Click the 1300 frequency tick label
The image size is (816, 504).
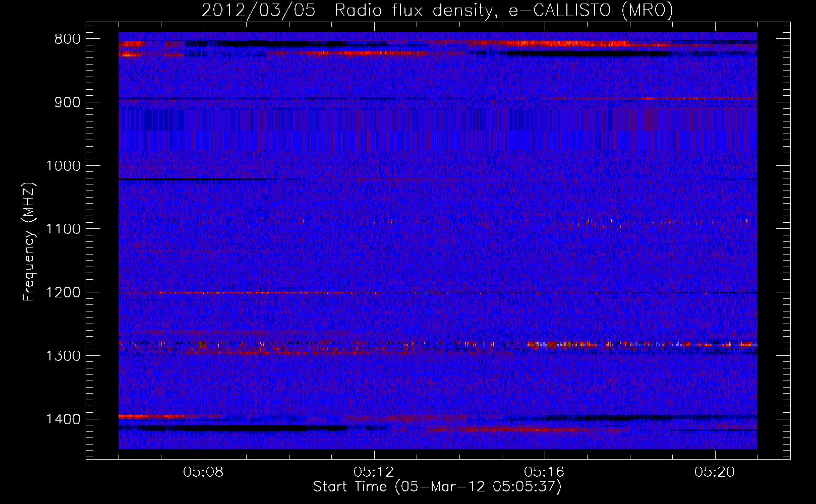[63, 356]
